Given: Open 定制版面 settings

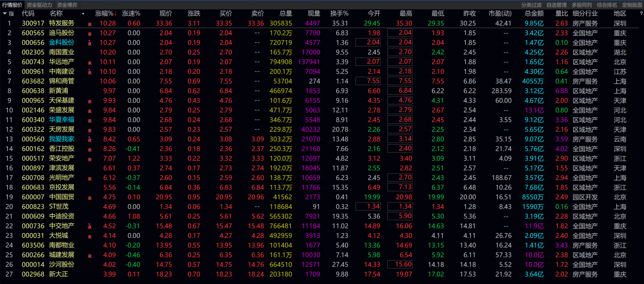Looking at the screenshot, I should (632, 5).
